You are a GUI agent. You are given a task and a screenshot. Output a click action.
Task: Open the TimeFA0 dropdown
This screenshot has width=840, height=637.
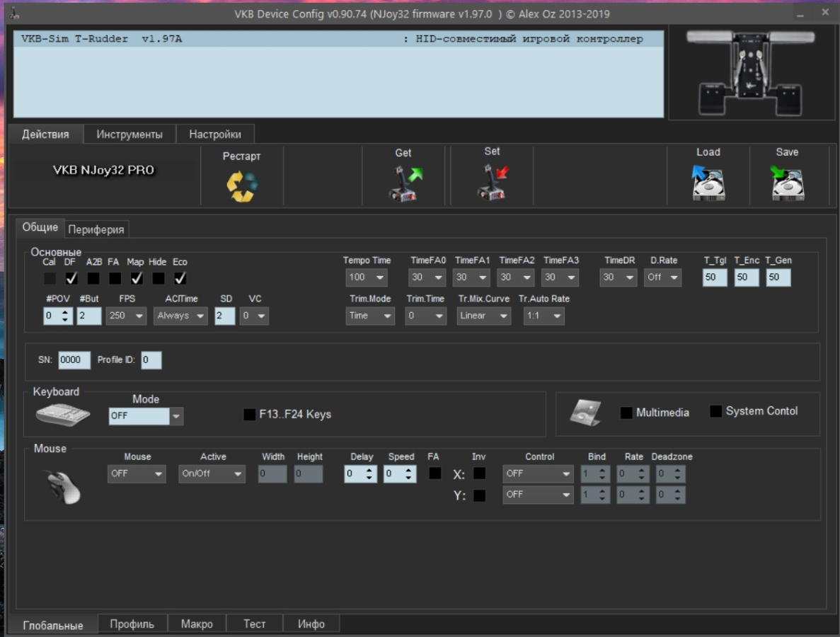[x=427, y=277]
